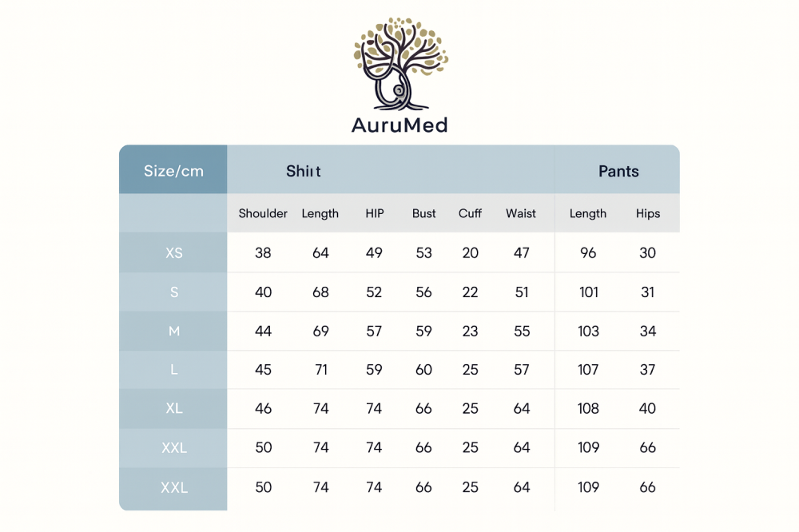Click the Waist column header
This screenshot has height=532, width=799.
[x=521, y=213]
